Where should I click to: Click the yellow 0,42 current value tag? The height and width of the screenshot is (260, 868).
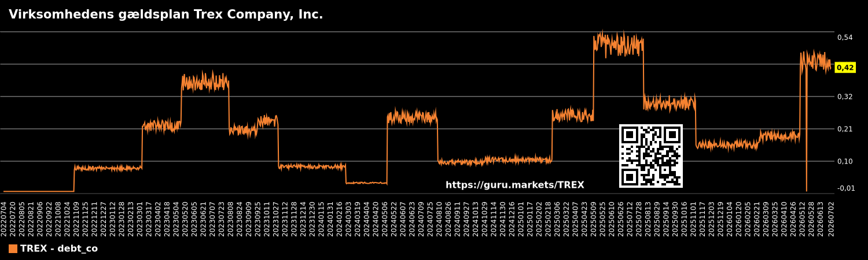coord(845,68)
